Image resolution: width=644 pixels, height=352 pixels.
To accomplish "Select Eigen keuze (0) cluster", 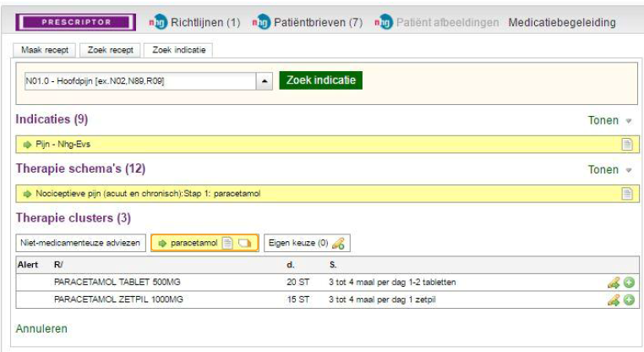I will (x=308, y=243).
